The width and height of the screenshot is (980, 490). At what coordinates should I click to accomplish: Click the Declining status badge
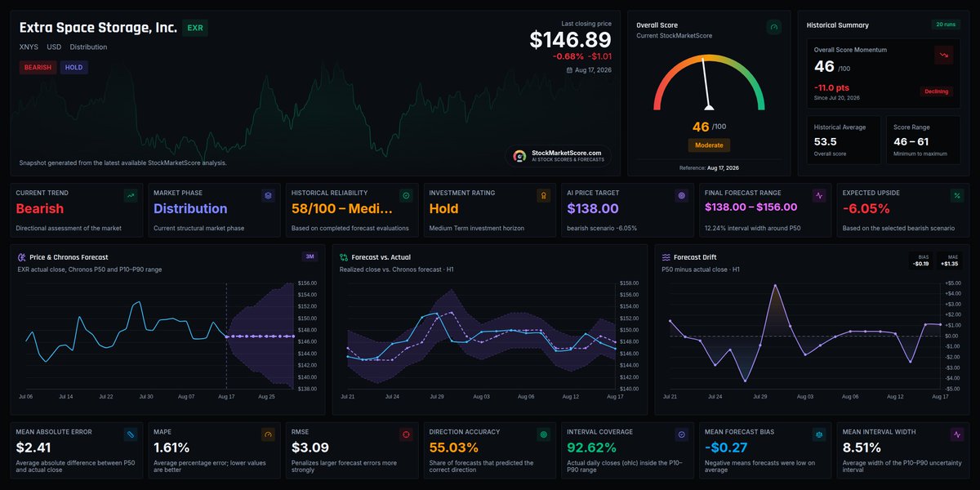tap(937, 91)
